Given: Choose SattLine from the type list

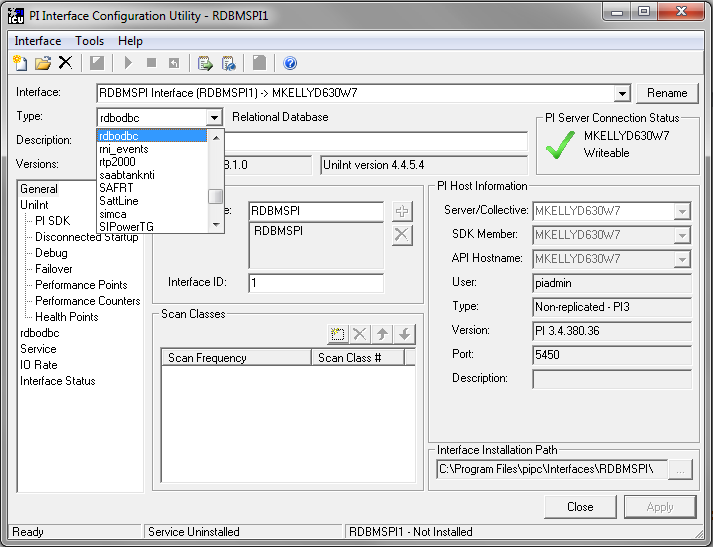Looking at the screenshot, I should point(152,201).
